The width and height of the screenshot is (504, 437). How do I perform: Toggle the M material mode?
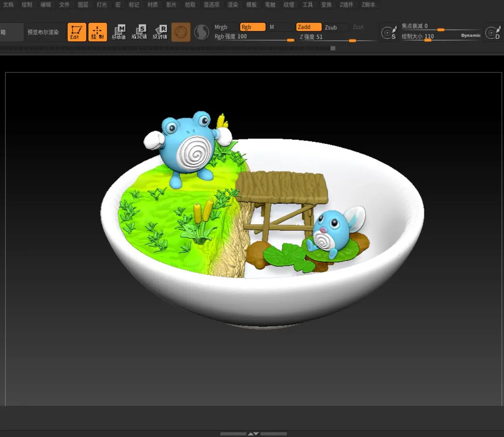280,27
